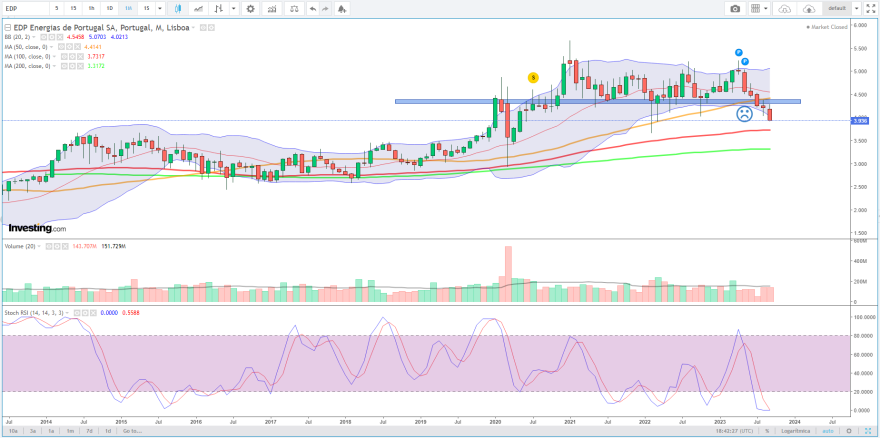Enter fullscreen mode with arrows icon
880x438 pixels.
pyautogui.click(x=871, y=8)
